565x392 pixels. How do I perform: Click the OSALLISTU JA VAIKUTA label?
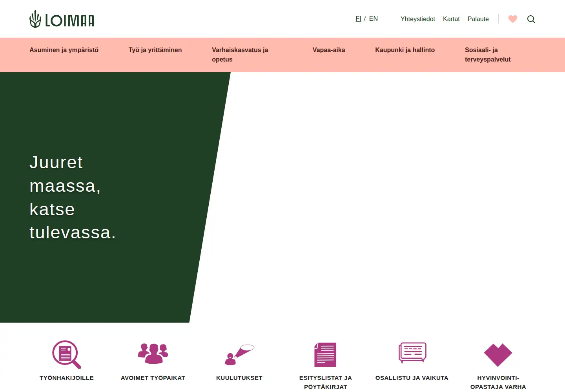[412, 378]
